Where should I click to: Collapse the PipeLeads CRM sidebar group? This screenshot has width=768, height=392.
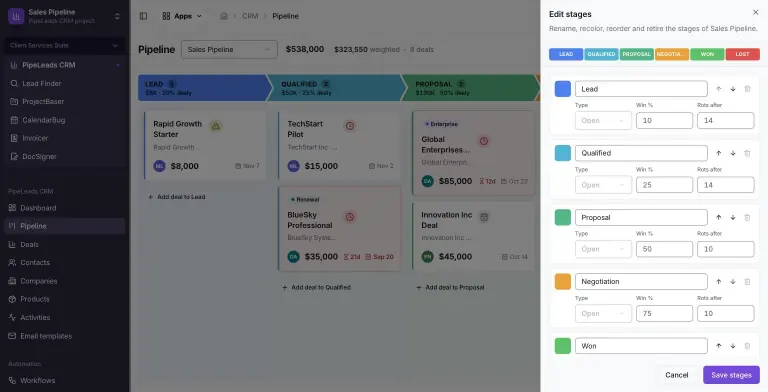118,65
